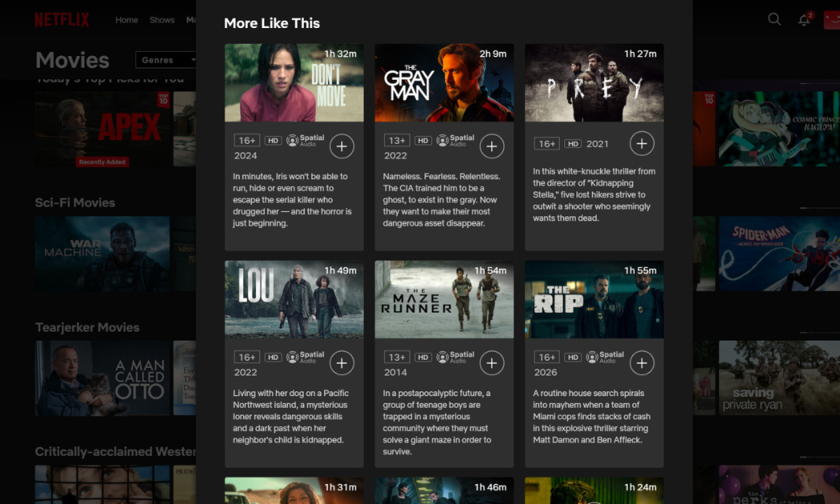The image size is (840, 504).
Task: Click the Sci-Fi Movies row heading
Action: click(75, 202)
